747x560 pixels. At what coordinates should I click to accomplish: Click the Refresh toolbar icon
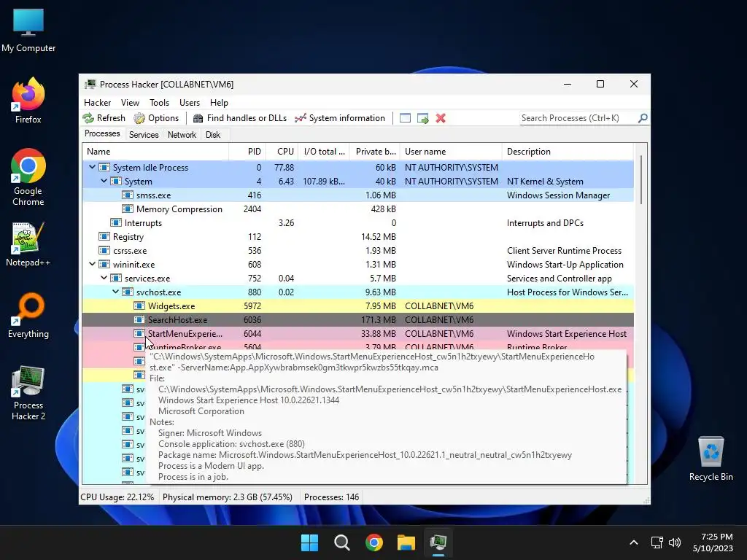point(88,118)
